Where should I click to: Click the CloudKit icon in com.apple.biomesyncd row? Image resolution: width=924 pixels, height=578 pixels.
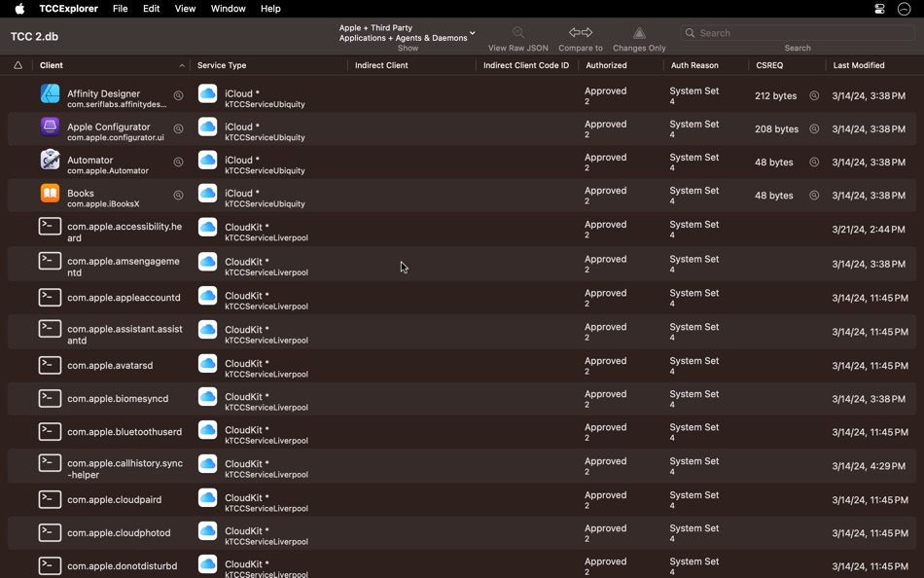(x=207, y=397)
